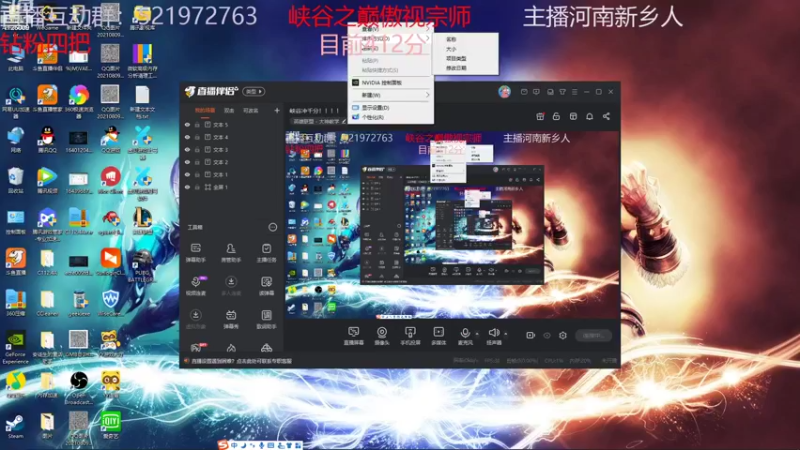Open the 回收站 recycle bin icon
The width and height of the screenshot is (800, 450).
[15, 181]
